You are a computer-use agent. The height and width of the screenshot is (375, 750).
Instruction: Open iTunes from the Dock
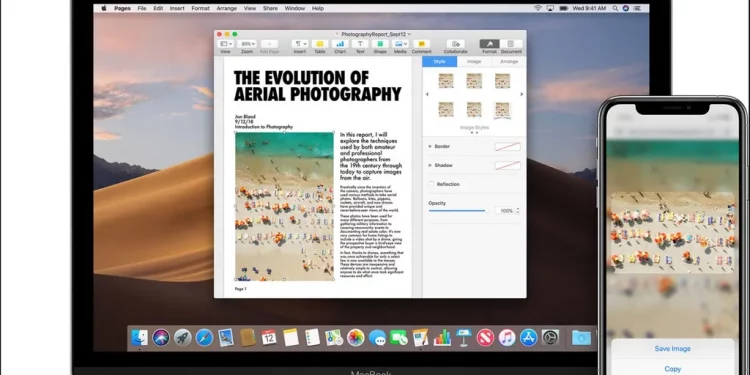[x=507, y=338]
